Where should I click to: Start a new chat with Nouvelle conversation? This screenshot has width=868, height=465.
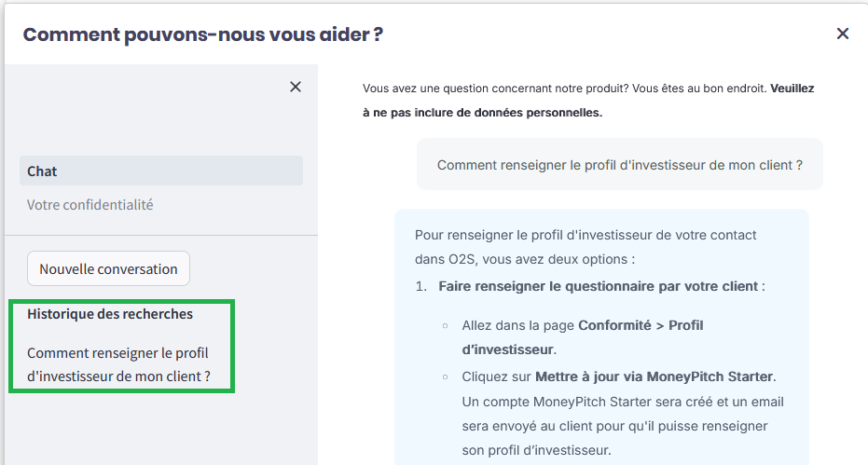point(108,268)
